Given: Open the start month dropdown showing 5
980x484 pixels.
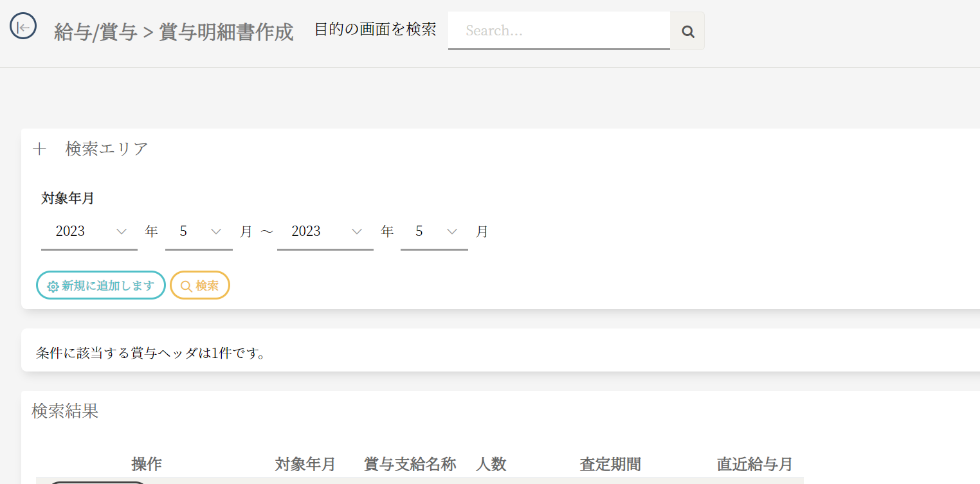Looking at the screenshot, I should [199, 231].
